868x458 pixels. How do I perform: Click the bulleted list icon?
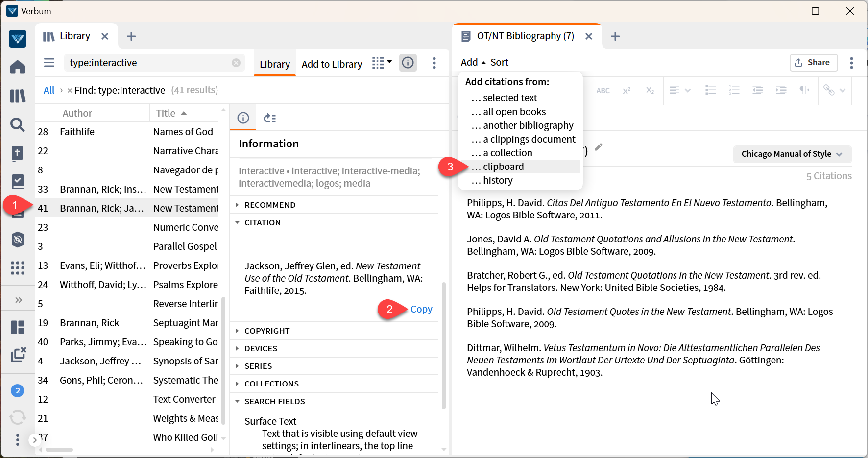(710, 90)
